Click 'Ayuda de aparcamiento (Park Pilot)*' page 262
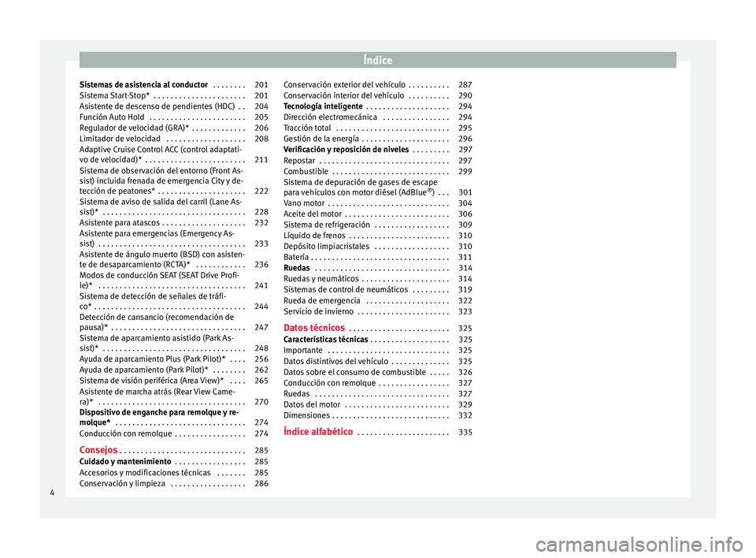This screenshot has width=756, height=558. [144, 370]
